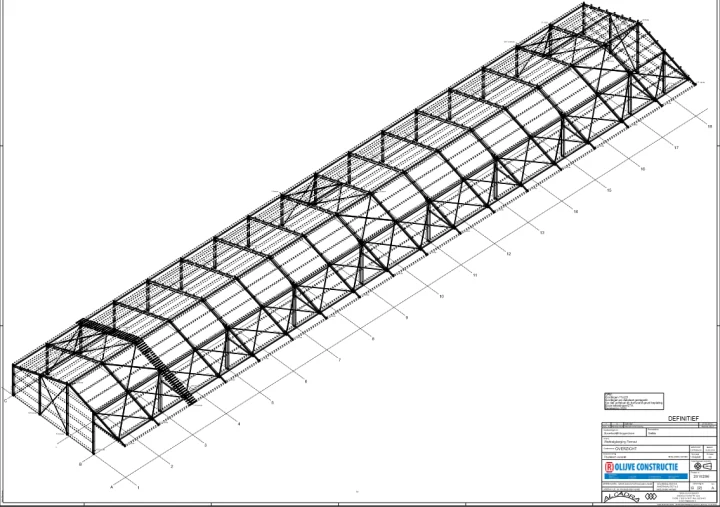Click grid axis label B
Viewport: 720px width, 507px height.
coord(79,465)
